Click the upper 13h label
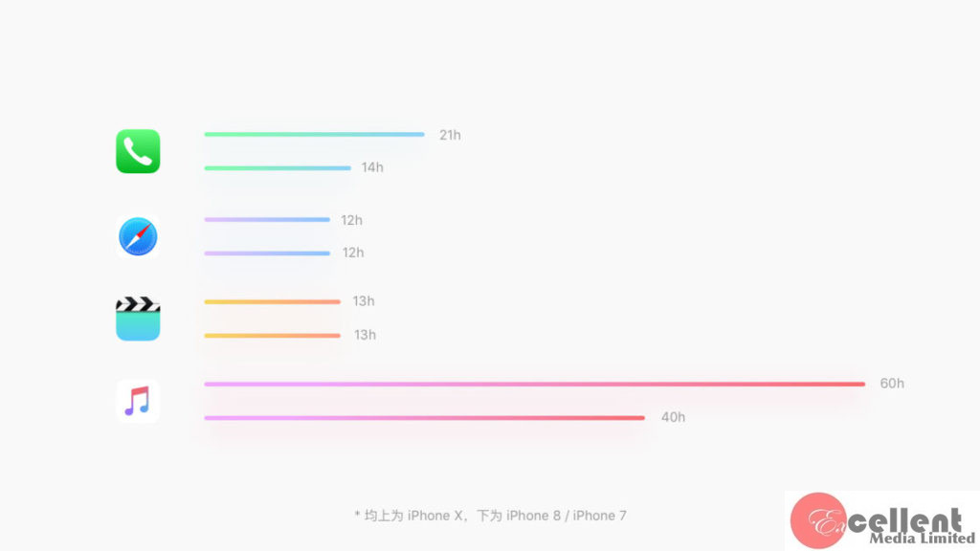The width and height of the screenshot is (980, 551). (x=364, y=301)
